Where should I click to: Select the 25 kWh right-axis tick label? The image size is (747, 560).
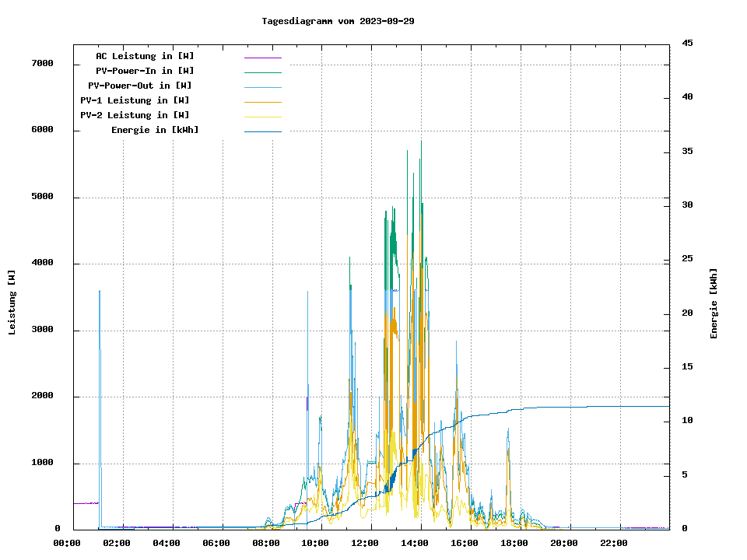click(687, 259)
